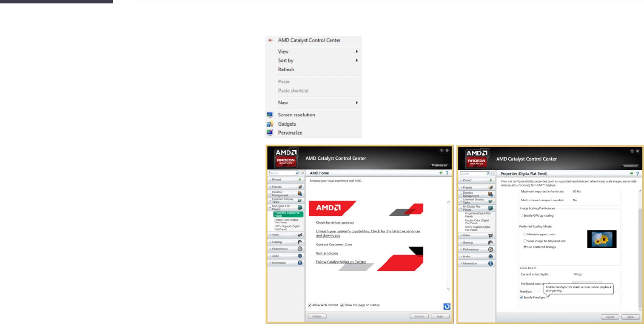Click the Discard button in AMD Home window

pyautogui.click(x=419, y=316)
